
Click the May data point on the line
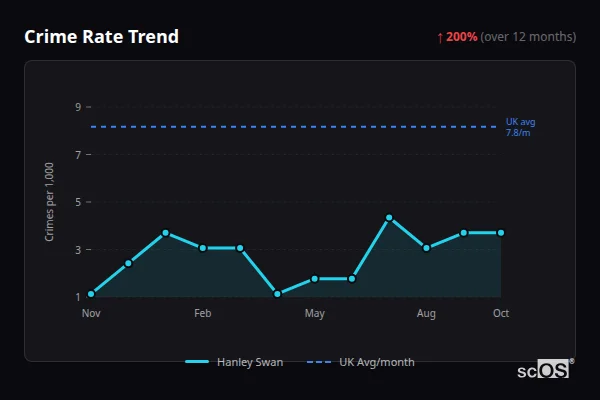pos(315,279)
